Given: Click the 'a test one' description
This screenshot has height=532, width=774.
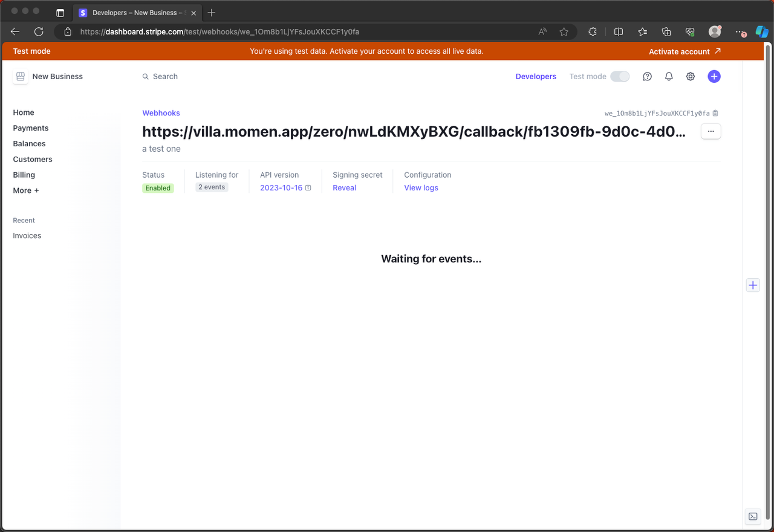Looking at the screenshot, I should pyautogui.click(x=161, y=149).
